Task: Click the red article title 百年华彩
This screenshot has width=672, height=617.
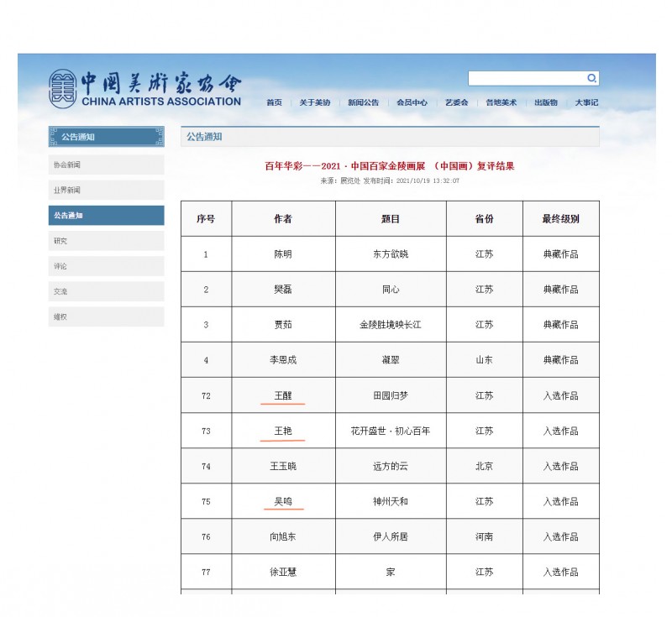Action: pos(389,166)
